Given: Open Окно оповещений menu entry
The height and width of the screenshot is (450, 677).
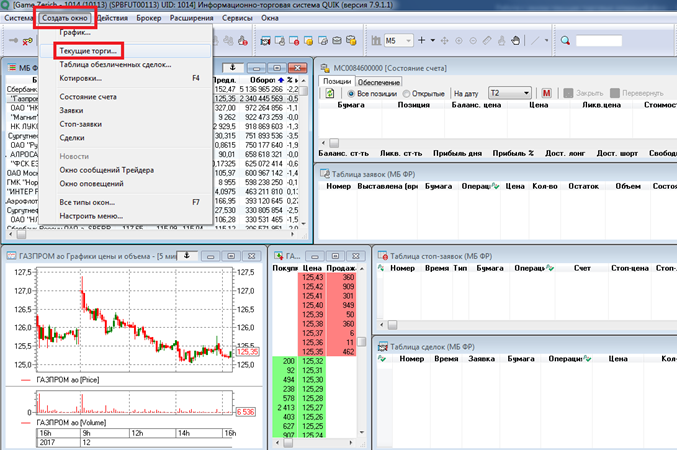Looking at the screenshot, I should tap(125, 184).
